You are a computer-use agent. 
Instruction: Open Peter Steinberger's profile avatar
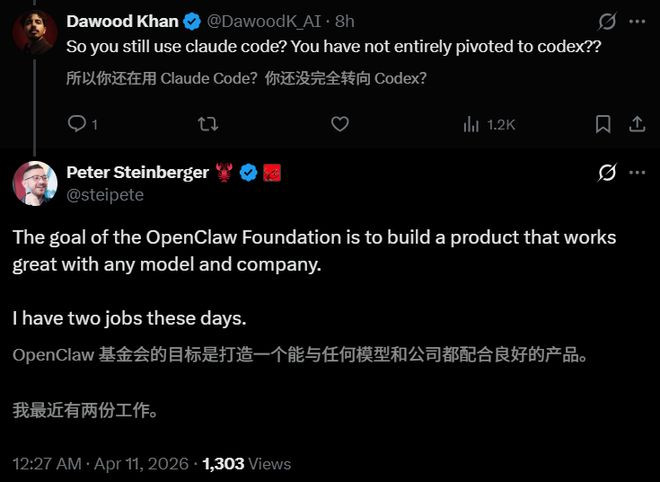34,183
